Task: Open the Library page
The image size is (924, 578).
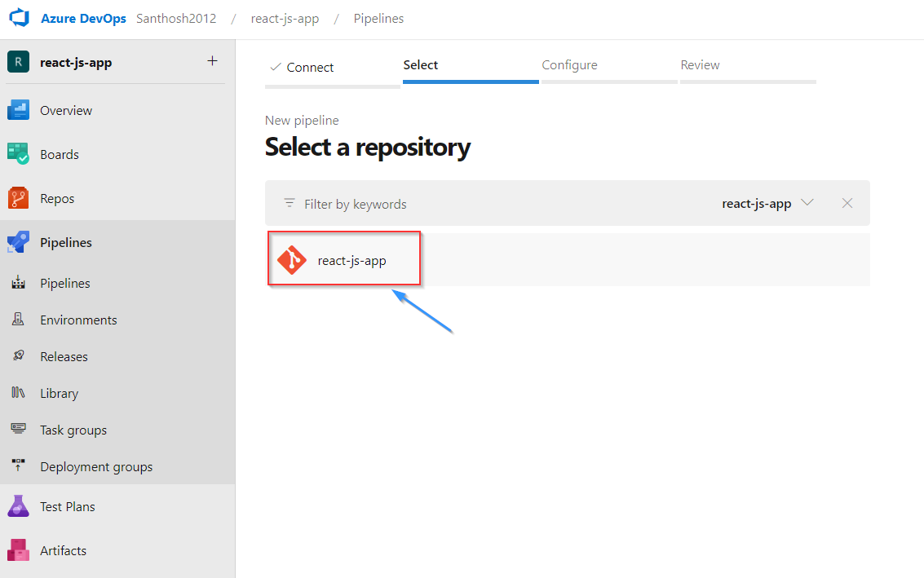Action: tap(59, 394)
